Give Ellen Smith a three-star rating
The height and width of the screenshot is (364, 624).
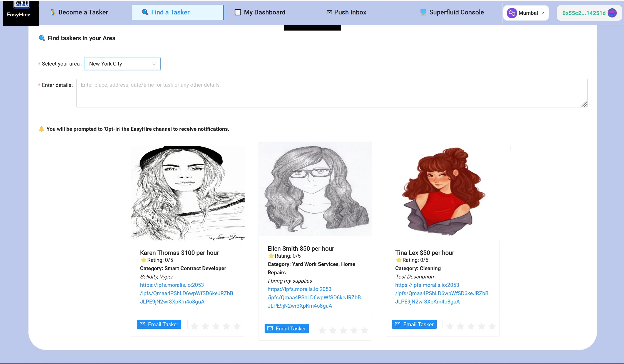click(x=343, y=330)
